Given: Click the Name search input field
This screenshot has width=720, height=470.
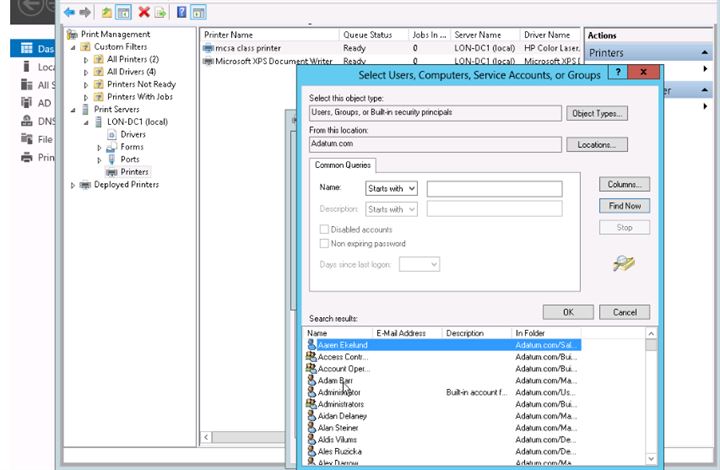Looking at the screenshot, I should [x=494, y=189].
